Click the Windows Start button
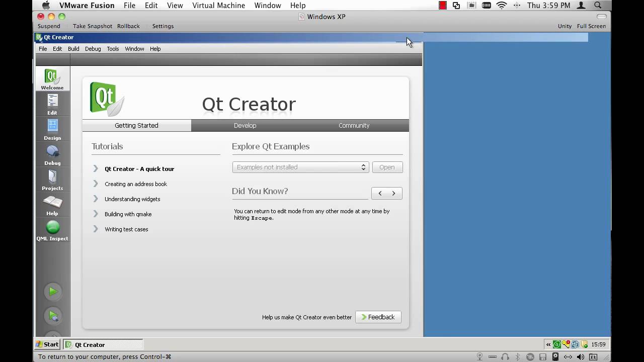Image resolution: width=644 pixels, height=362 pixels. tap(47, 344)
